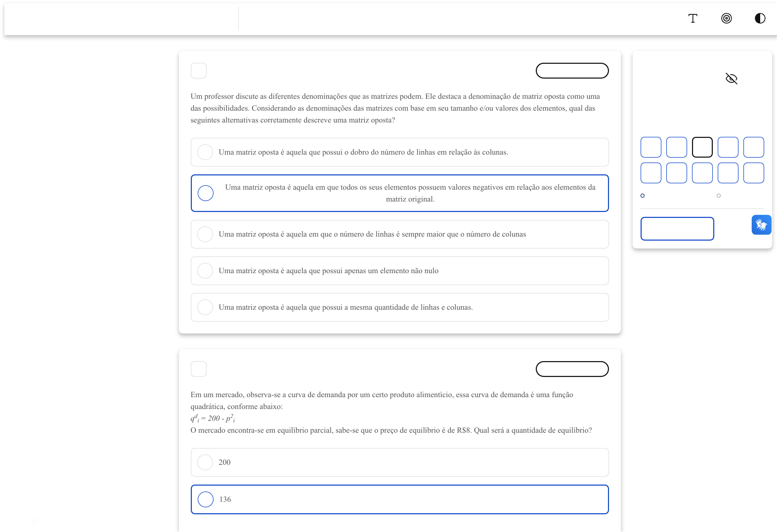Click last box in second navigator row
Image resolution: width=777 pixels, height=532 pixels.
(753, 173)
